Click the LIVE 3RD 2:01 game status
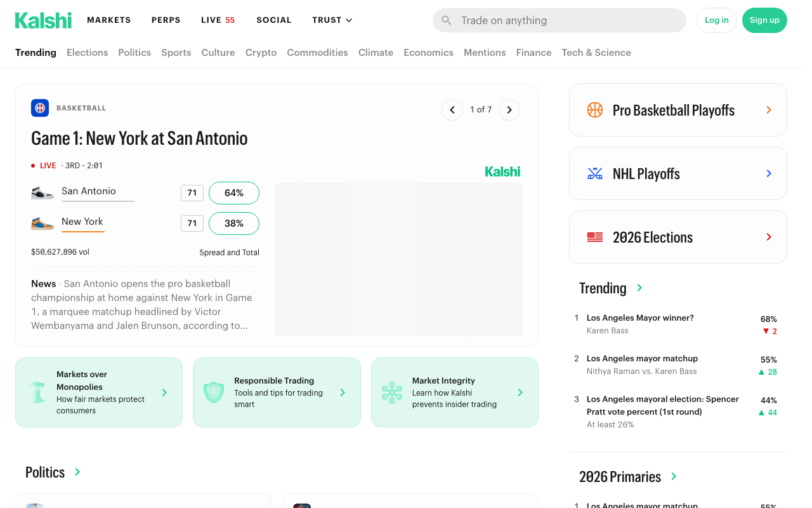Viewport: 812px width, 508px height. click(67, 166)
